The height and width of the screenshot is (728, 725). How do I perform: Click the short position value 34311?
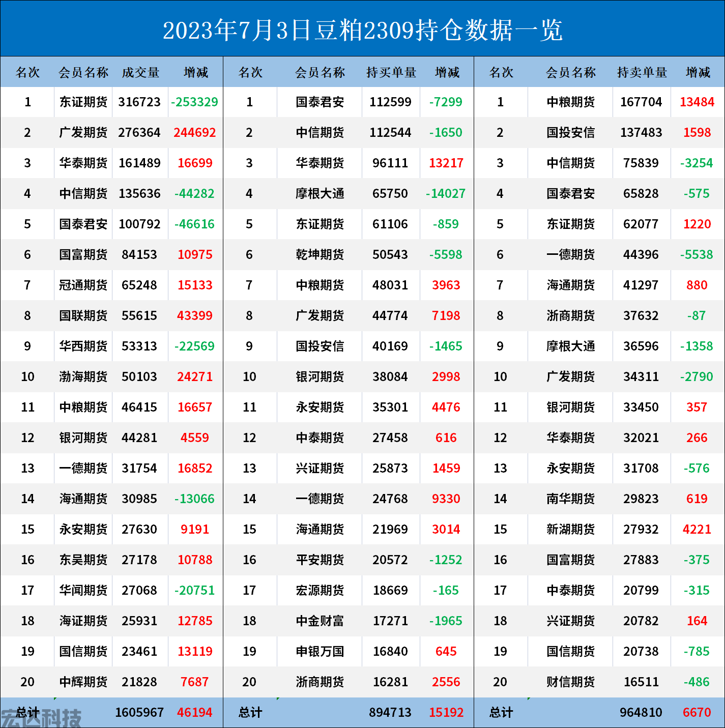tap(641, 376)
